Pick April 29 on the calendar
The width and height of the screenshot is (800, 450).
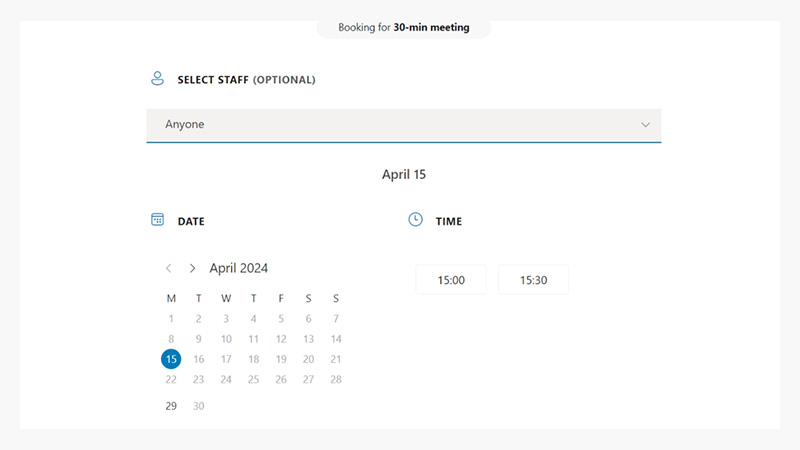point(171,406)
